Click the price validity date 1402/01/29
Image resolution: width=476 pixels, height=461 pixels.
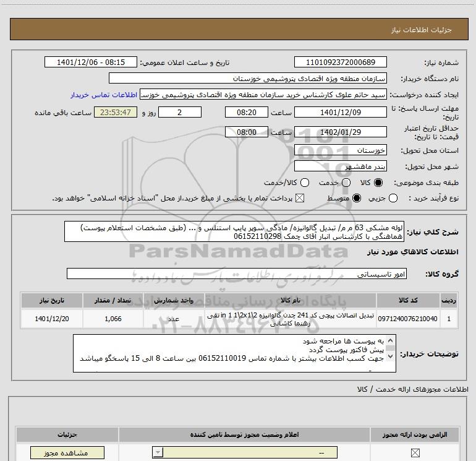click(x=340, y=132)
